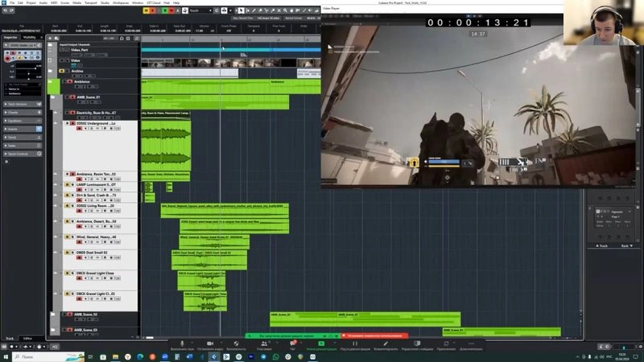The height and width of the screenshot is (362, 644).
Task: Select the Draw pencil tool
Action: 254,10
